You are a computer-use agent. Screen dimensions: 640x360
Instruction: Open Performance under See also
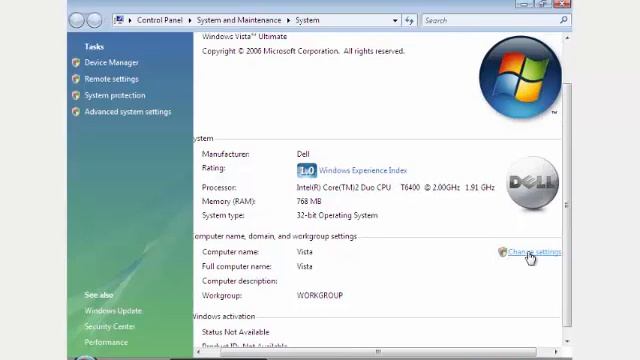click(106, 342)
